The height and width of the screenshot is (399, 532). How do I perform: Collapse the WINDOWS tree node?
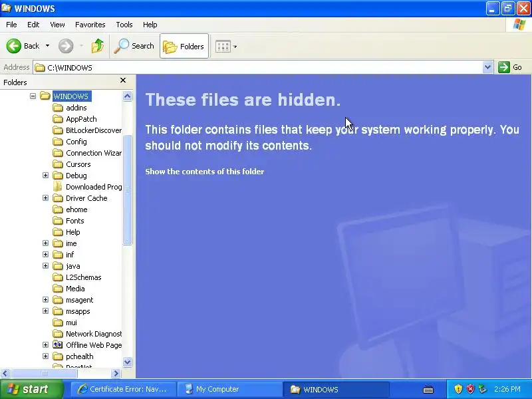point(33,96)
